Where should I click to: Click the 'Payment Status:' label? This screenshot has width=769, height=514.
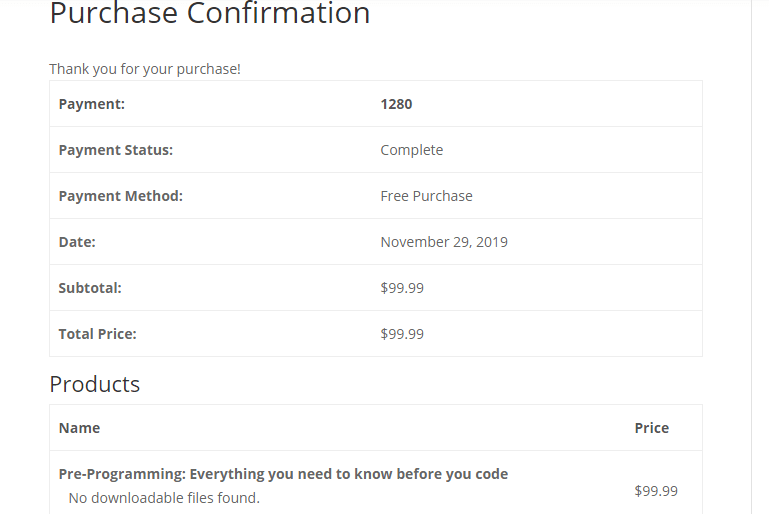click(116, 150)
